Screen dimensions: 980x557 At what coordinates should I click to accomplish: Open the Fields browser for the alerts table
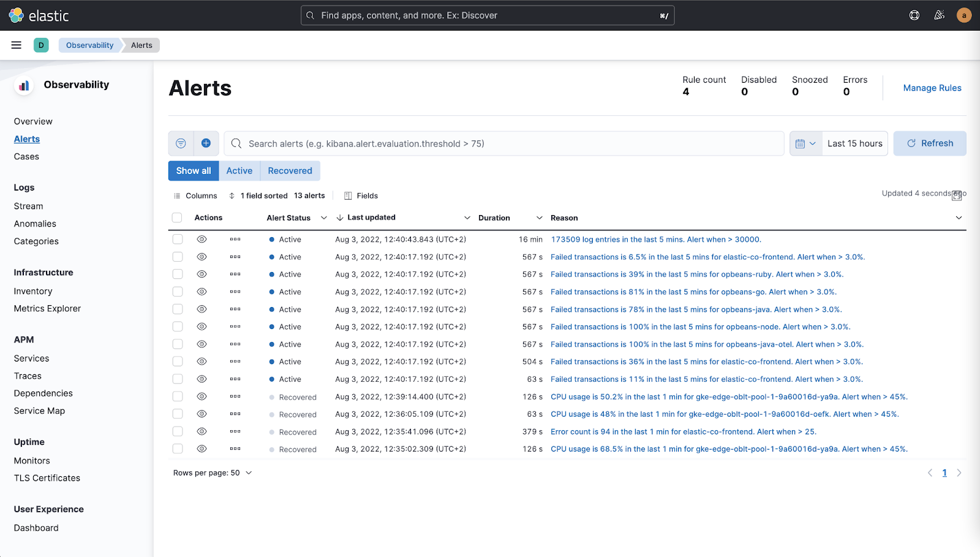(x=360, y=195)
